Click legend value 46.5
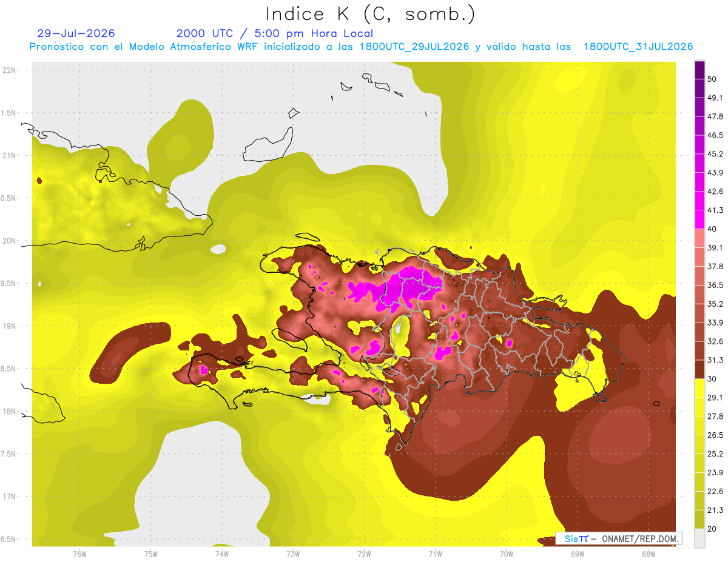 tap(715, 135)
